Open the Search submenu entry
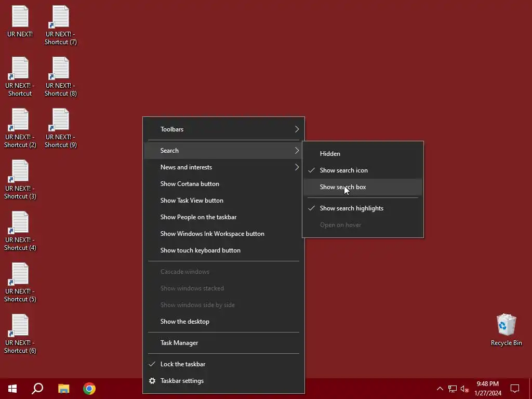 click(x=223, y=151)
